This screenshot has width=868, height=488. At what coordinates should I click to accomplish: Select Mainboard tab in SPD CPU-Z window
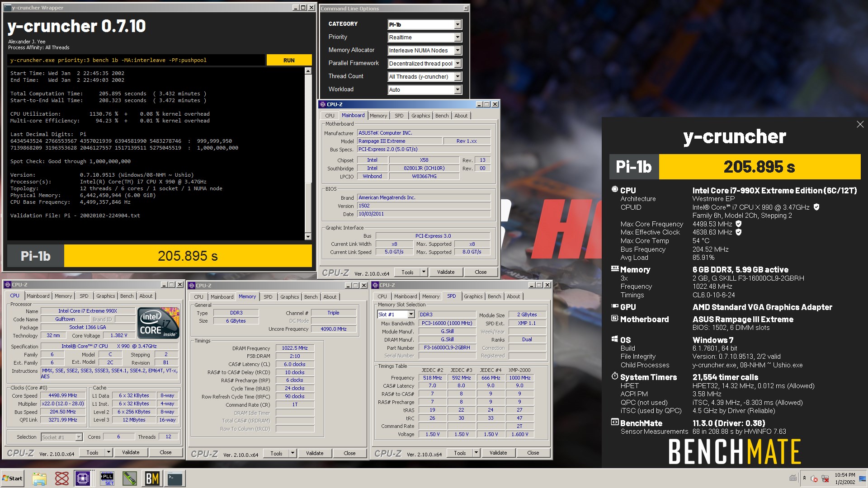click(x=406, y=296)
